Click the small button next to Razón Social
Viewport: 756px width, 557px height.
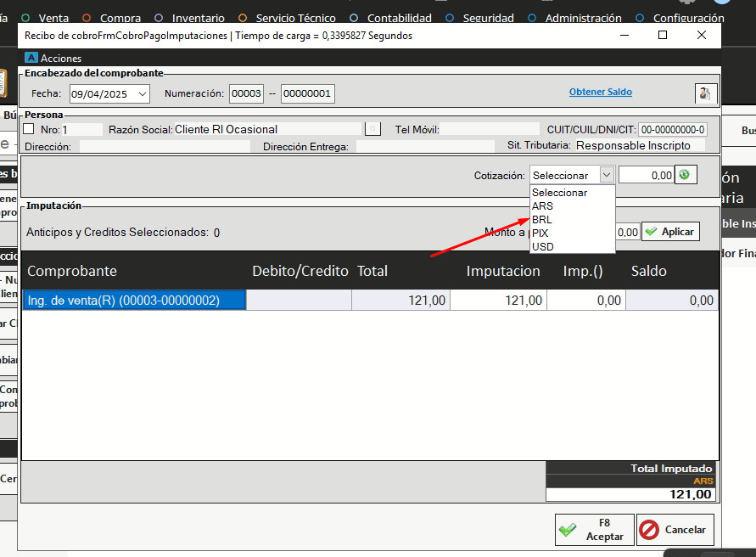372,129
